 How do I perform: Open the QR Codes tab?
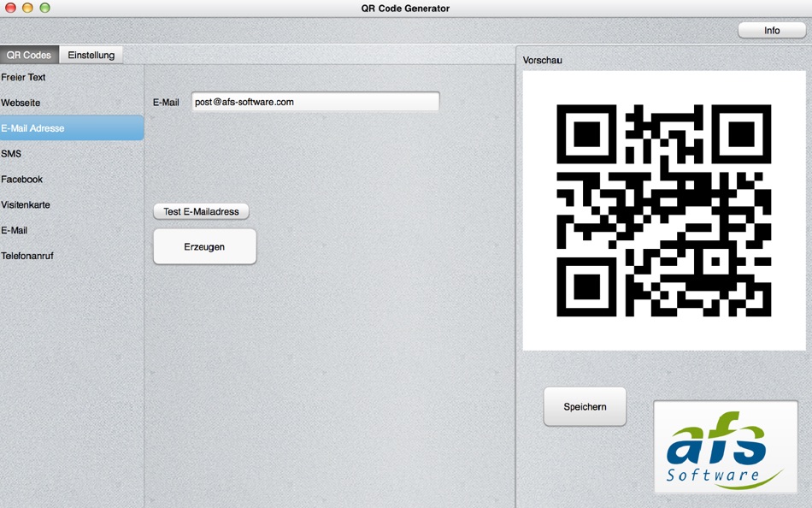coord(28,54)
